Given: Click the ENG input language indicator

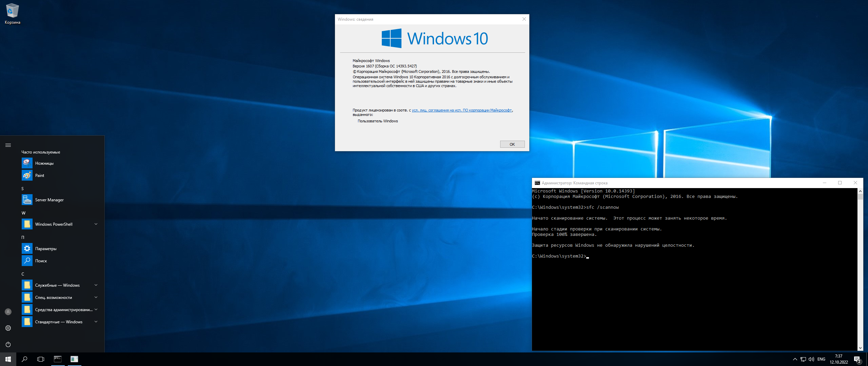Looking at the screenshot, I should pos(821,359).
